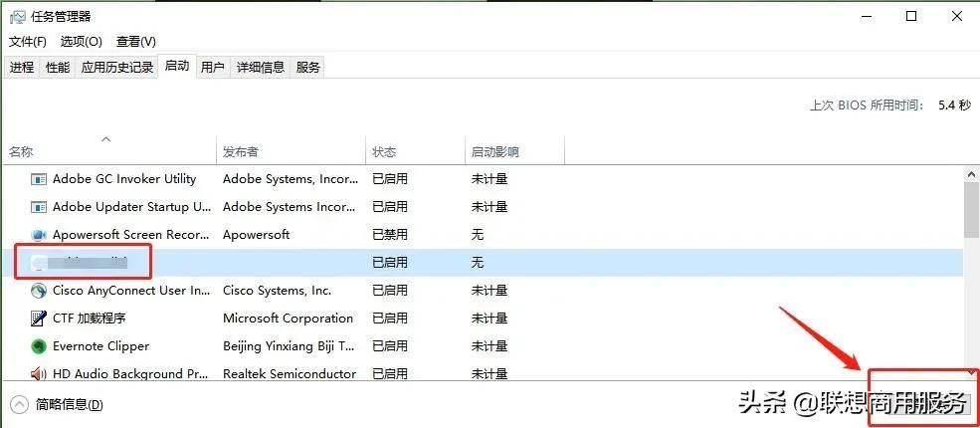Select the Apowersoft Screen Recorder icon
Screen dimensions: 980x428
(39, 235)
